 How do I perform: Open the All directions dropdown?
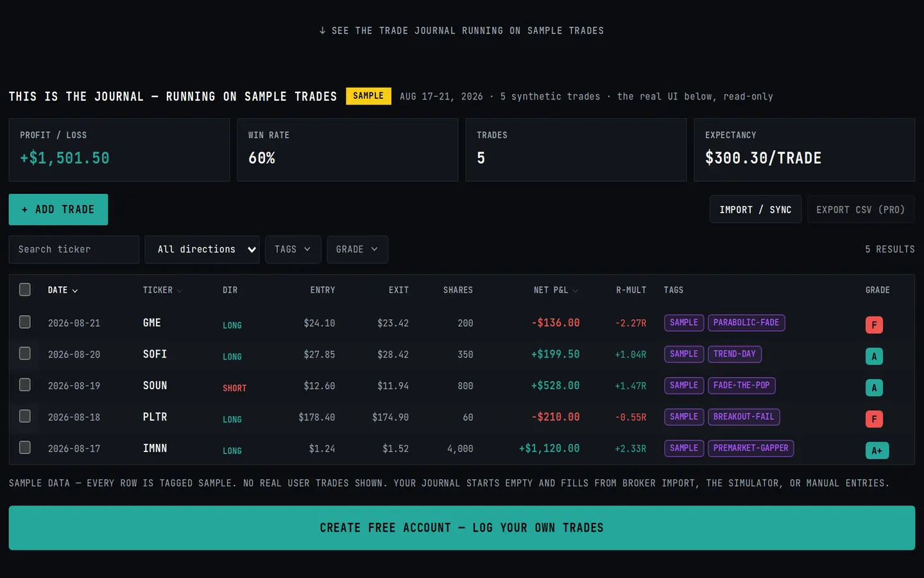click(x=202, y=249)
